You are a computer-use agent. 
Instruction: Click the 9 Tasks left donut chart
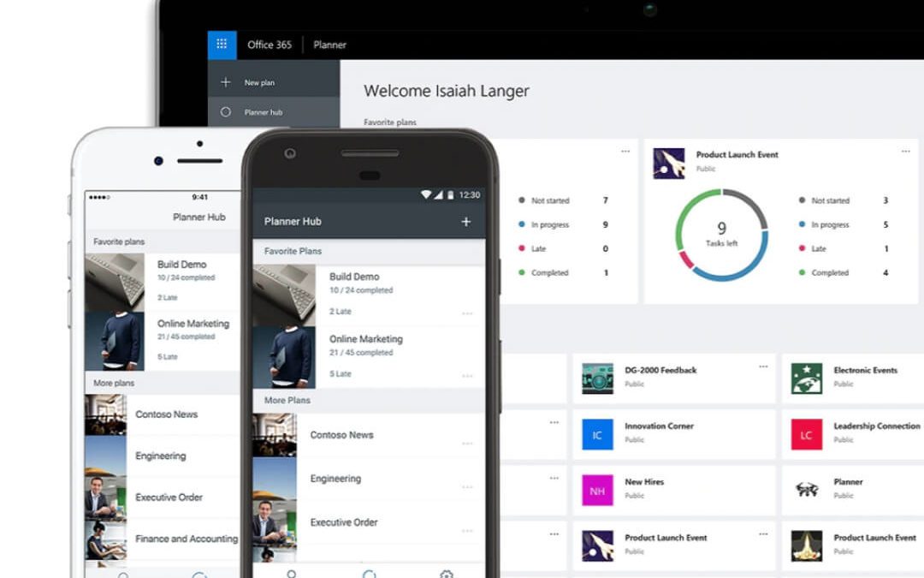(x=721, y=234)
